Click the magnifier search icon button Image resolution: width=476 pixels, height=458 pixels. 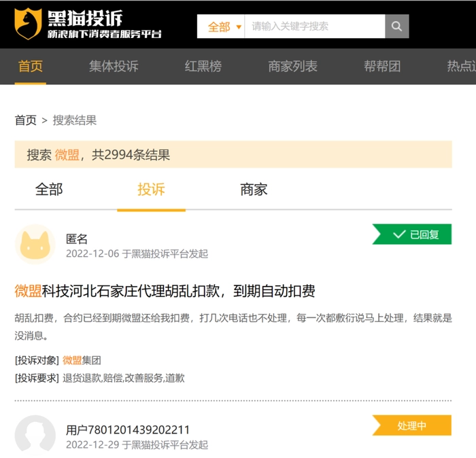pyautogui.click(x=396, y=27)
